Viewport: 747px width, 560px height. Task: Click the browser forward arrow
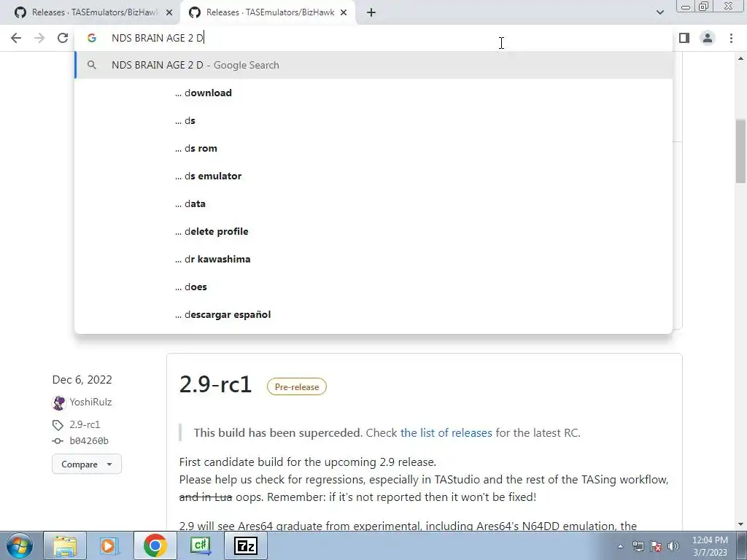coord(39,38)
